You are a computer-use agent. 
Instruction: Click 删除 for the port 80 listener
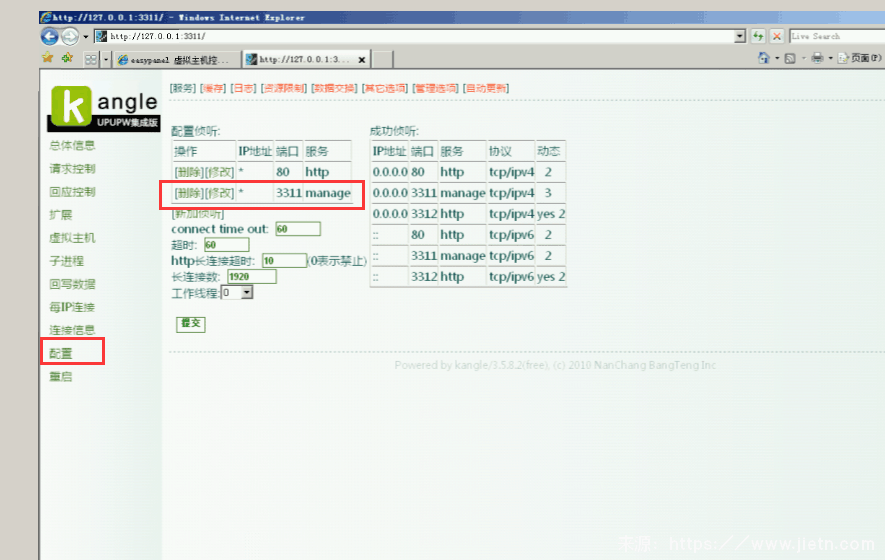coord(189,172)
